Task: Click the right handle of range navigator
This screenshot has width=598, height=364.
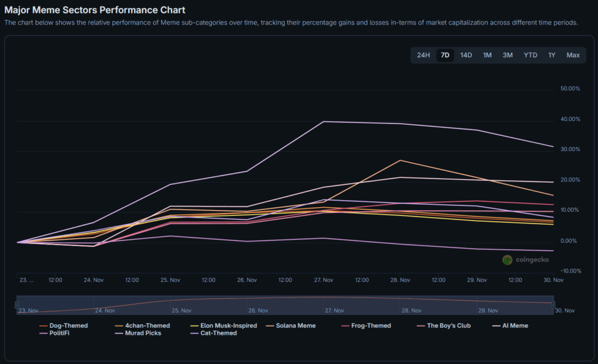Action: pos(554,305)
